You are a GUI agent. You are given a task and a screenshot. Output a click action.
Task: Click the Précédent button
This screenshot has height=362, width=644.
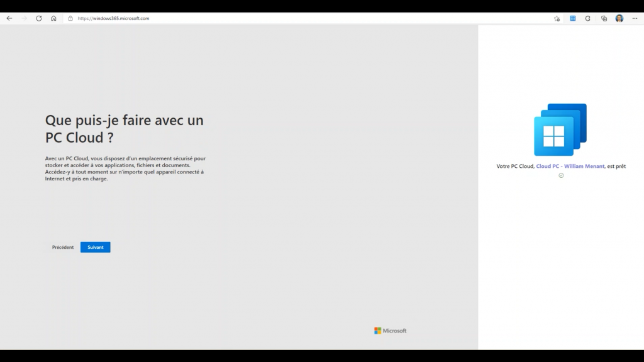63,247
